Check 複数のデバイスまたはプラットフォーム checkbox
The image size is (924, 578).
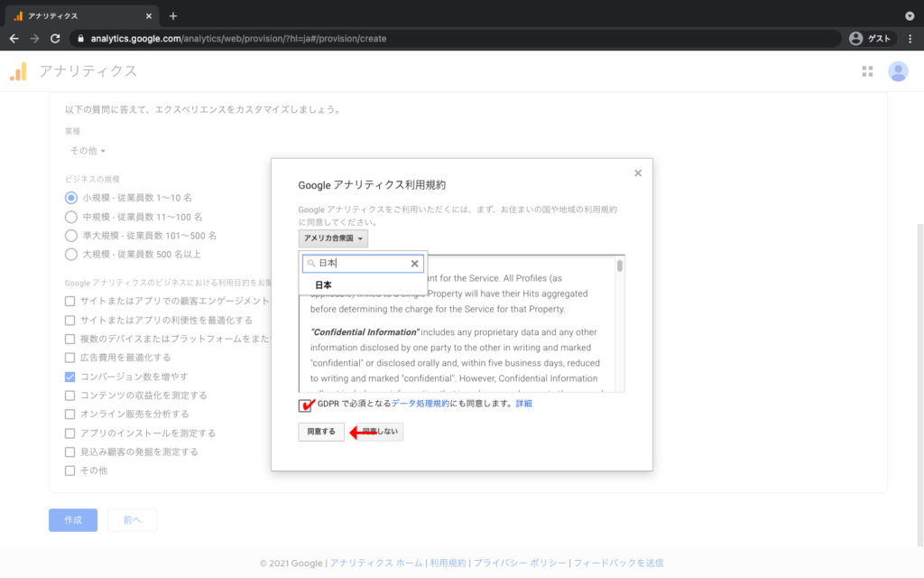point(70,340)
